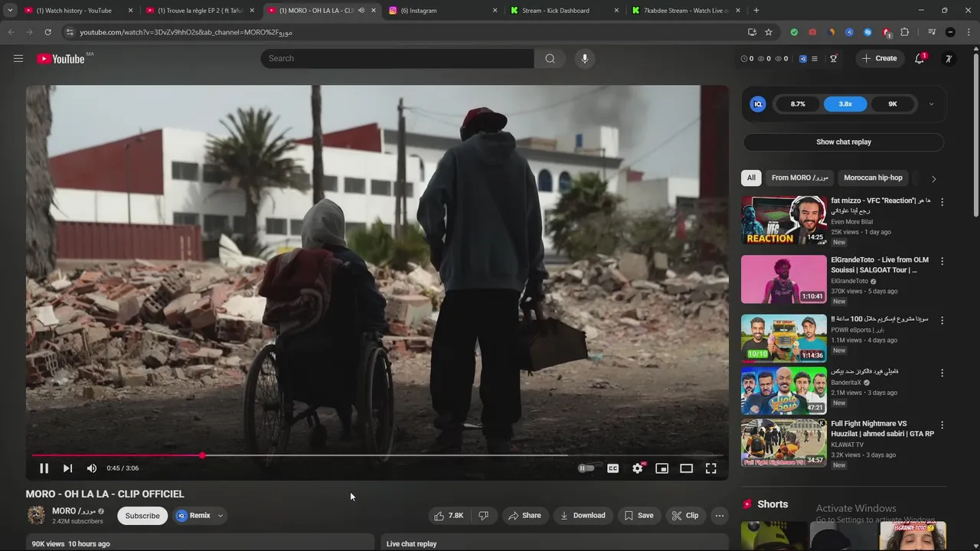Switch to Watch history - YouTube tab
980x551 pixels.
(x=78, y=11)
